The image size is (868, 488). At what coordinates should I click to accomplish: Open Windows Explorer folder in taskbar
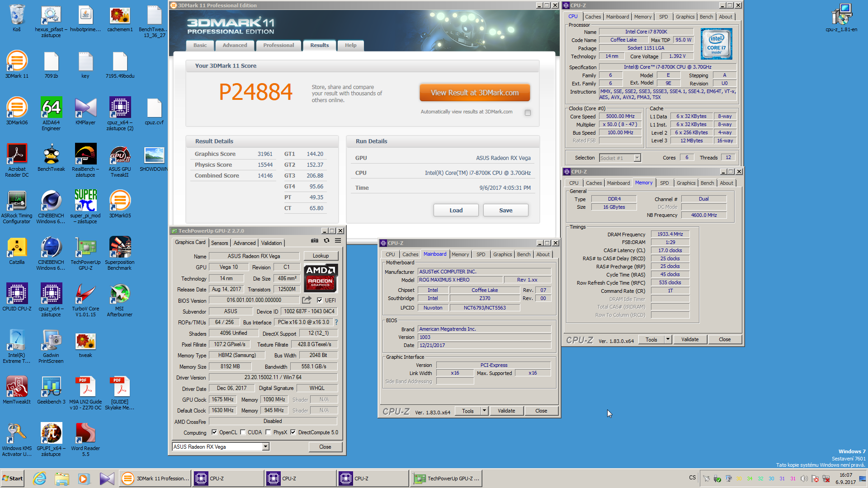coord(62,479)
